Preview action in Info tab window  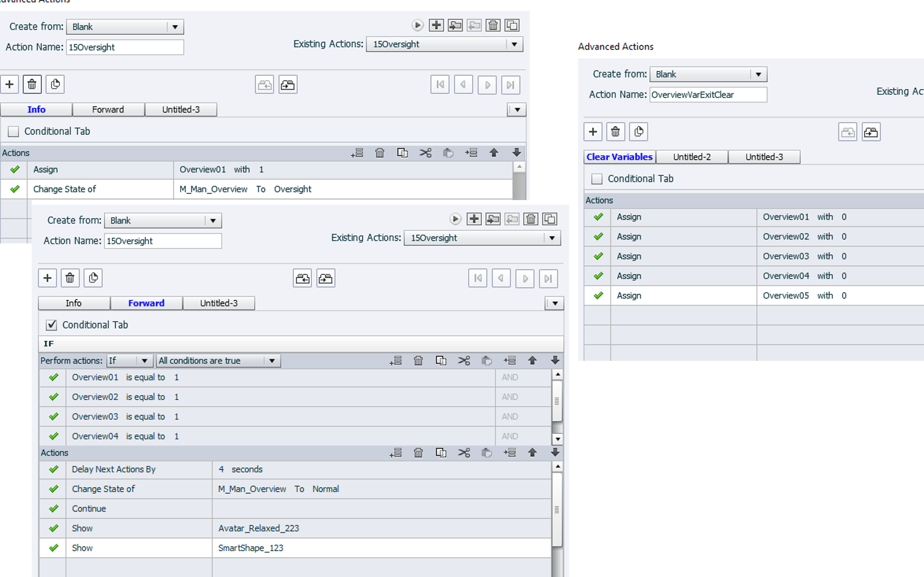tap(417, 25)
